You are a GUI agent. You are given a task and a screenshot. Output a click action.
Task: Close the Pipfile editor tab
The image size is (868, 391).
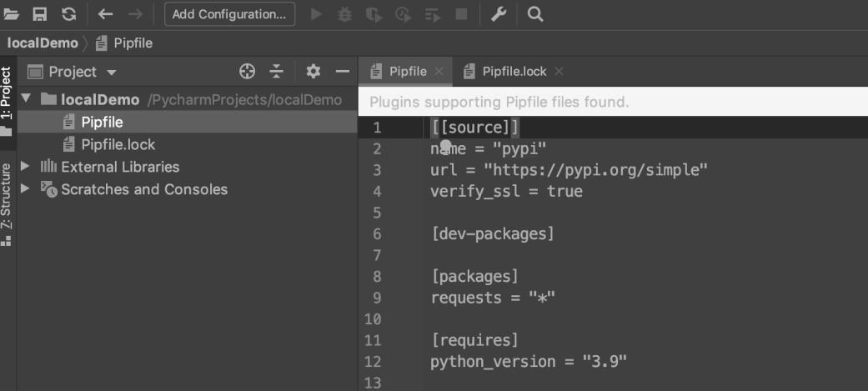(x=439, y=72)
